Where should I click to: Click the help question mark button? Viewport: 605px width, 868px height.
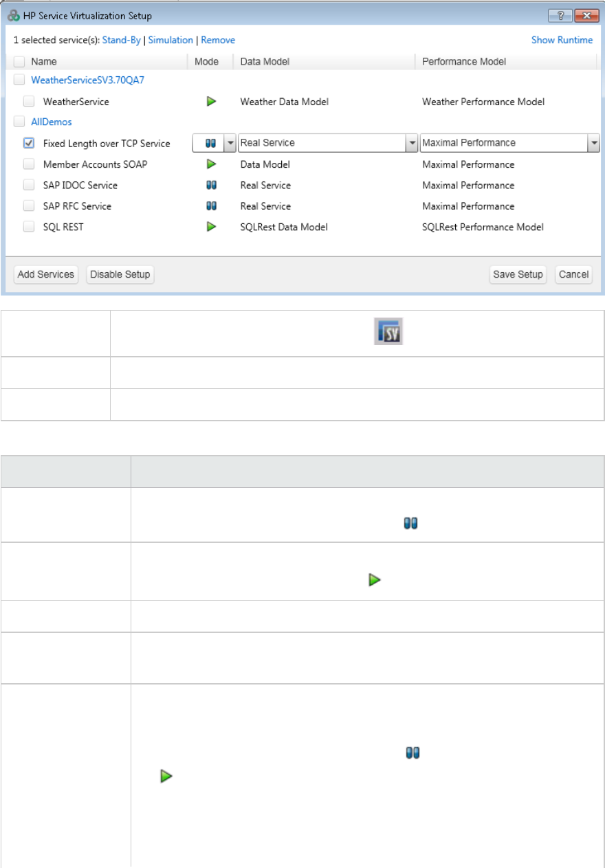pyautogui.click(x=559, y=15)
